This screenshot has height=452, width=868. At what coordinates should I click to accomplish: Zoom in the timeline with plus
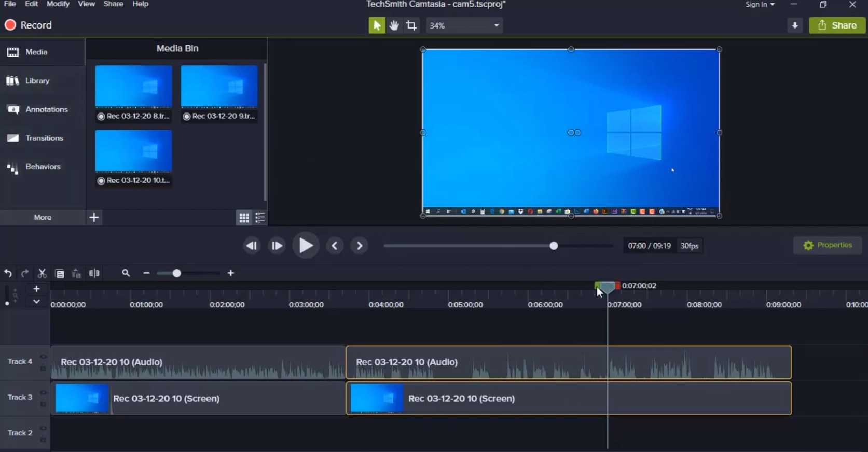click(231, 273)
